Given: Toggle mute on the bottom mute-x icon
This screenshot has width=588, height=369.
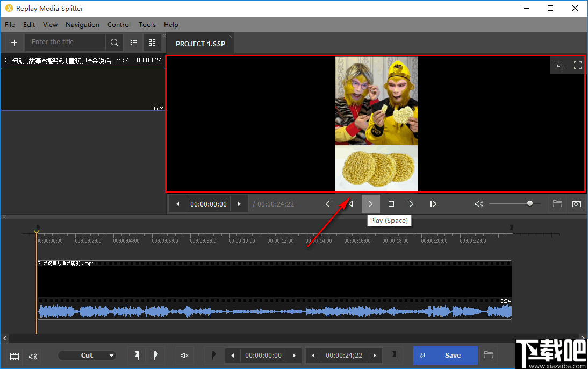Looking at the screenshot, I should pos(185,356).
